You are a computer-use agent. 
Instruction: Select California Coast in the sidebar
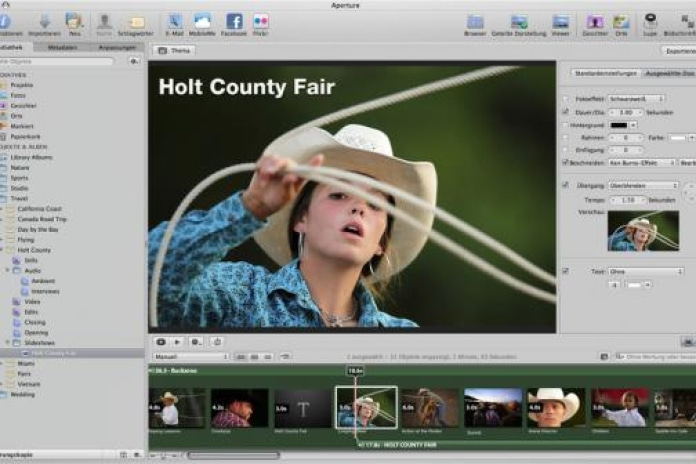[x=40, y=209]
